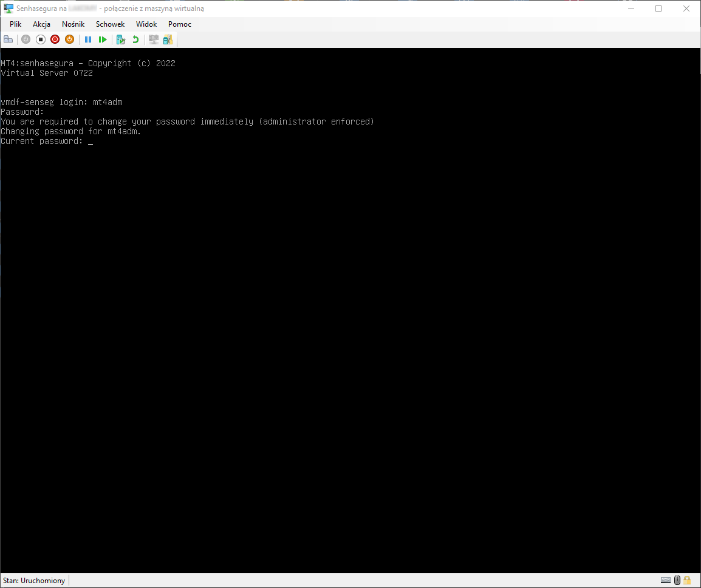Open the Plik menu
701x588 pixels.
pos(16,24)
